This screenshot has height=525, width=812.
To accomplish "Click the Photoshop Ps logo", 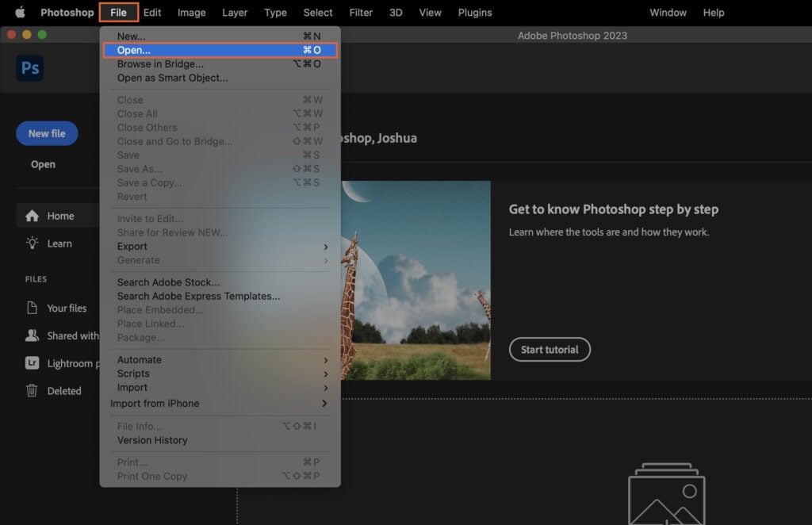I will [29, 67].
